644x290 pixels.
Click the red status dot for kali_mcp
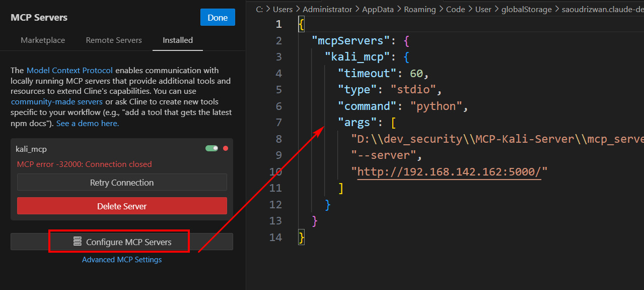coord(226,149)
